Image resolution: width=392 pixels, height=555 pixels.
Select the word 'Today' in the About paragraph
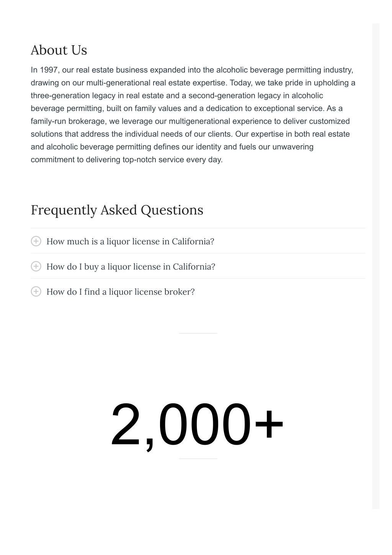(x=240, y=83)
